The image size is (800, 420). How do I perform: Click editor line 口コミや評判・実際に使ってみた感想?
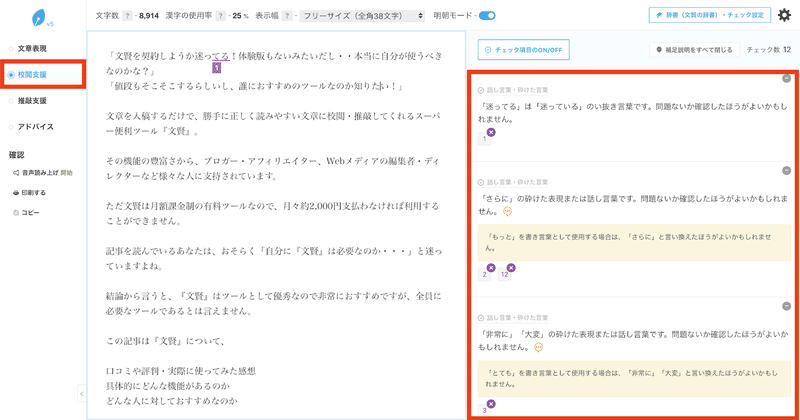click(181, 371)
